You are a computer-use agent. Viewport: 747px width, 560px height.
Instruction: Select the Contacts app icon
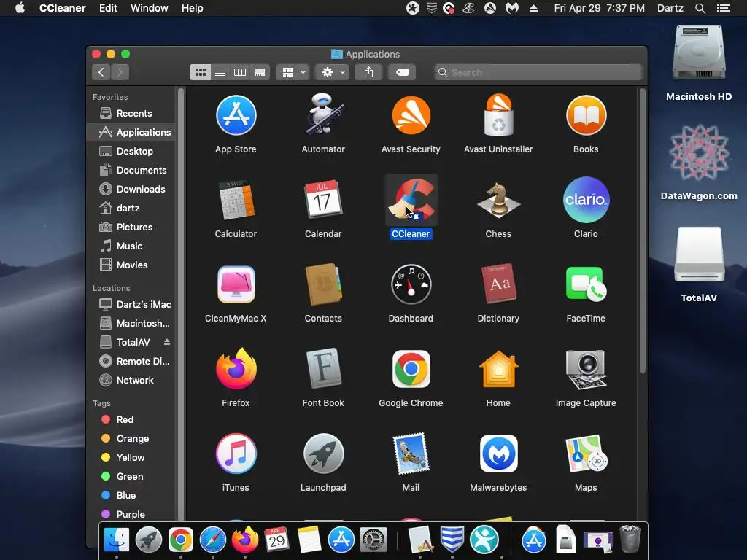[x=323, y=284]
